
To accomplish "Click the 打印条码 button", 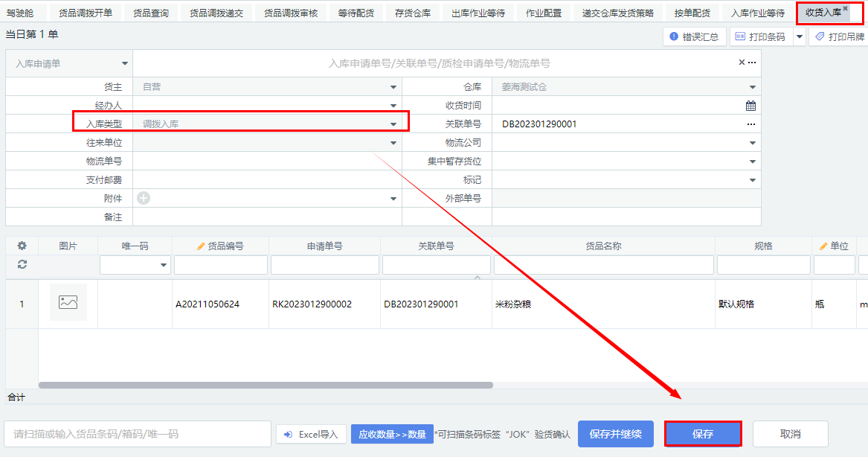I will coord(760,36).
